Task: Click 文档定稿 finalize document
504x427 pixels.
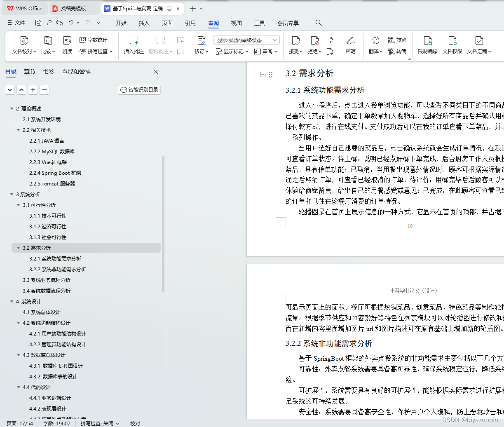Action: [x=479, y=45]
